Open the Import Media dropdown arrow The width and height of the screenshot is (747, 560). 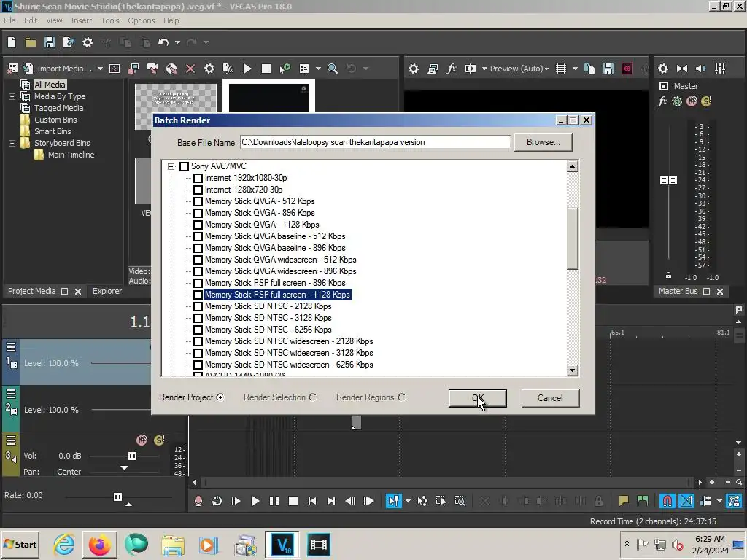tap(100, 69)
